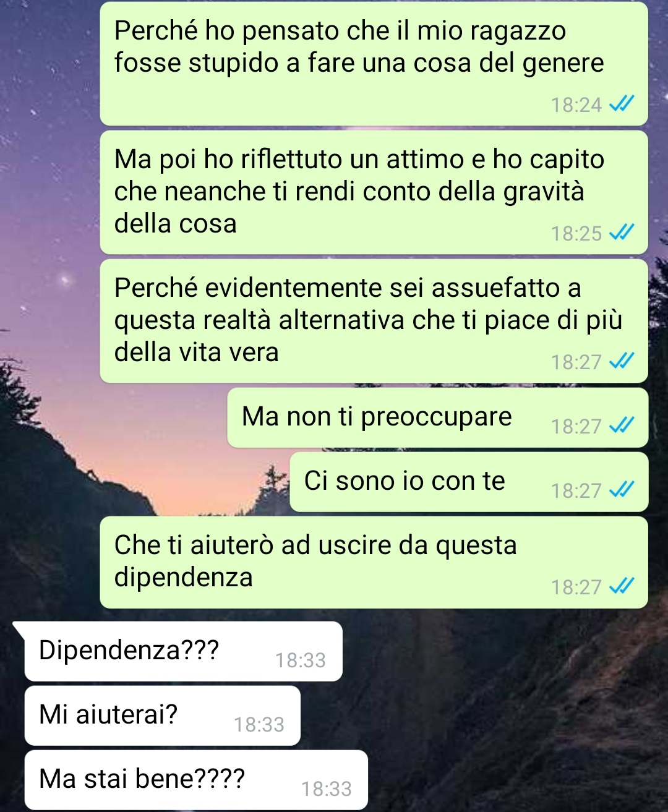The height and width of the screenshot is (812, 668).
Task: Select the 'Che ti aiuterò ad uscire' message
Action: pos(374,562)
